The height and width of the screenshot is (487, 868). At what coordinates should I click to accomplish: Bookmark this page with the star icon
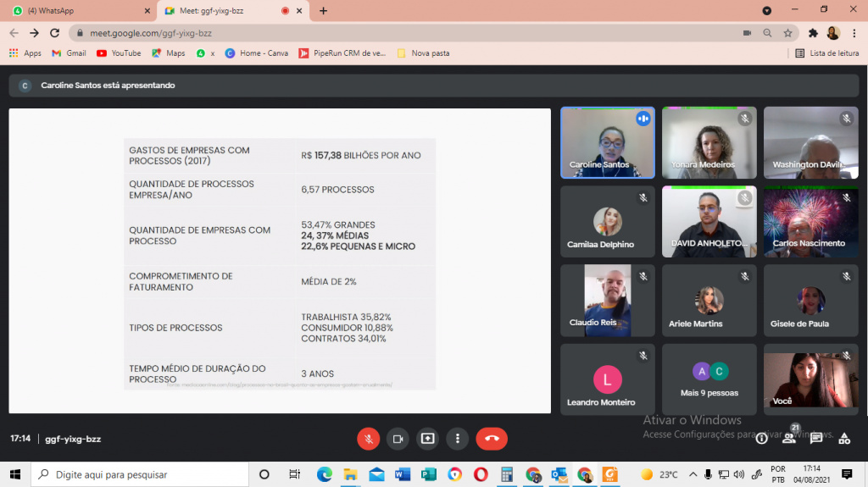(787, 33)
